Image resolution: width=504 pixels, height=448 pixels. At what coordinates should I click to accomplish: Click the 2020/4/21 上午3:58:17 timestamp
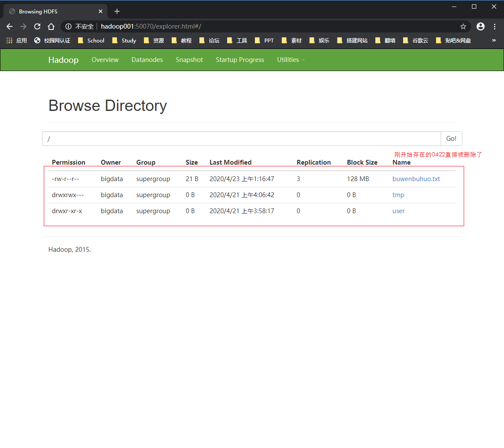(242, 211)
